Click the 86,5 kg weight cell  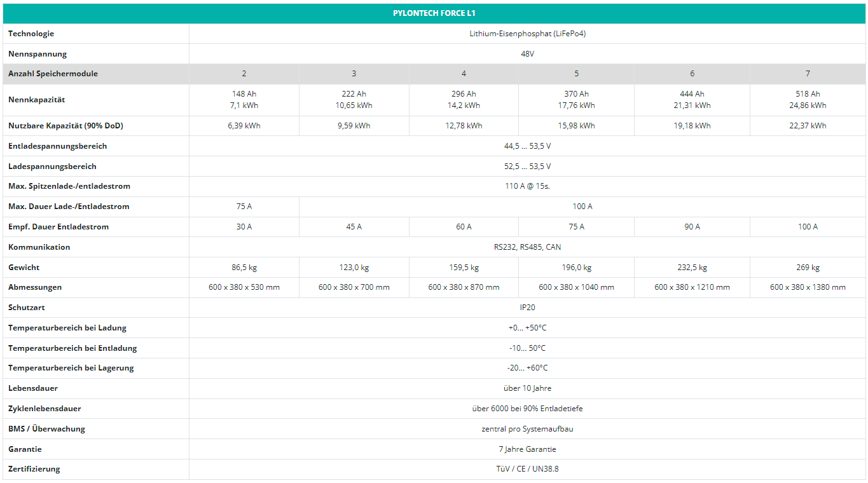pos(244,268)
